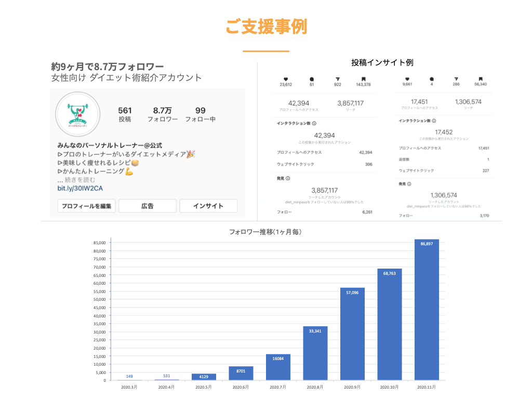Select the 2020.8月 bar labeled 33,341
Screen dimensions: 532x399
click(315, 353)
